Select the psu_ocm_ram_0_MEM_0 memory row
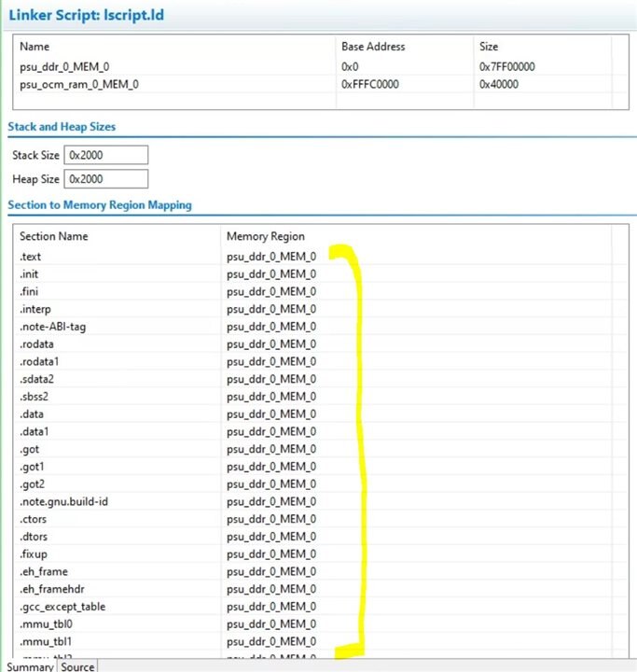 73,84
